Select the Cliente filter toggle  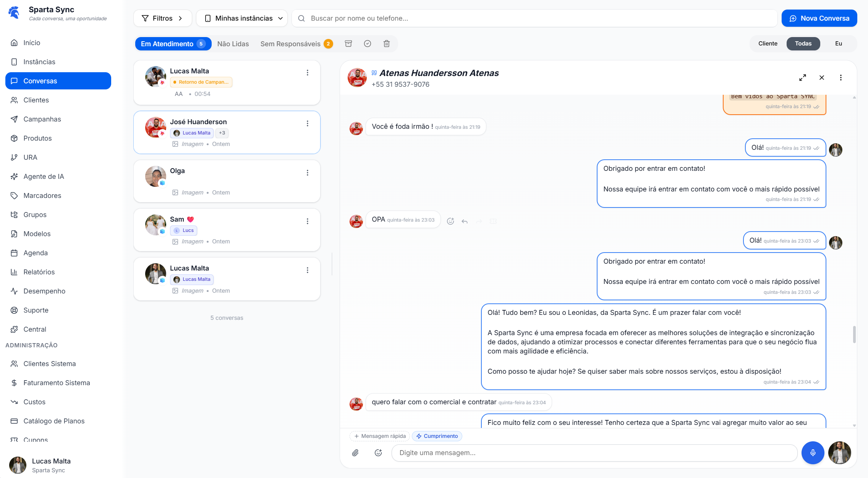[768, 44]
